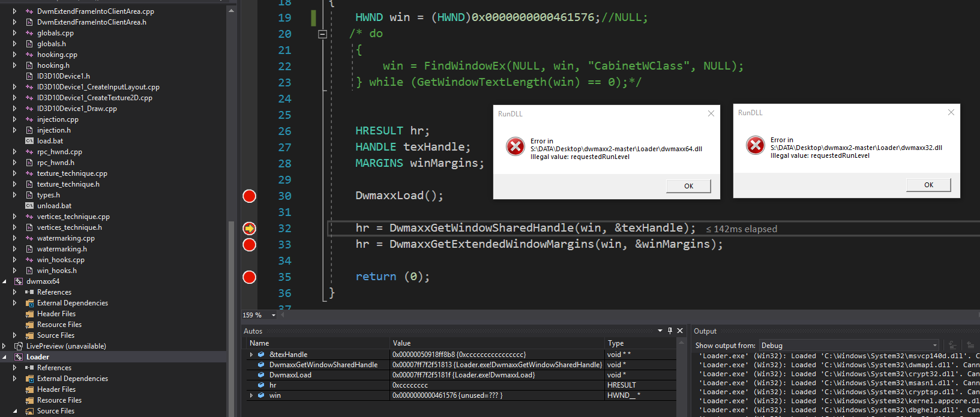Screen dimensions: 980x417
Task: Click the Loader project icon
Action: (x=19, y=357)
